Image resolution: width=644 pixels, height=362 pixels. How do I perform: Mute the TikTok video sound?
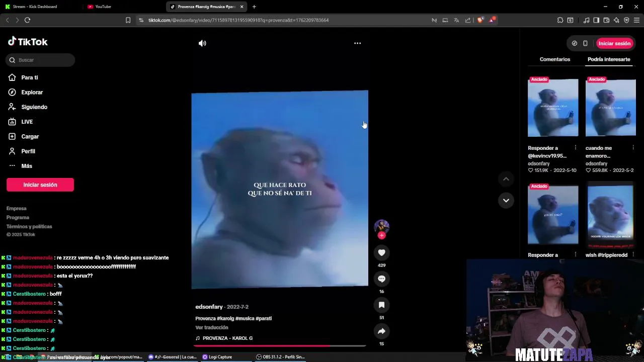pyautogui.click(x=202, y=43)
